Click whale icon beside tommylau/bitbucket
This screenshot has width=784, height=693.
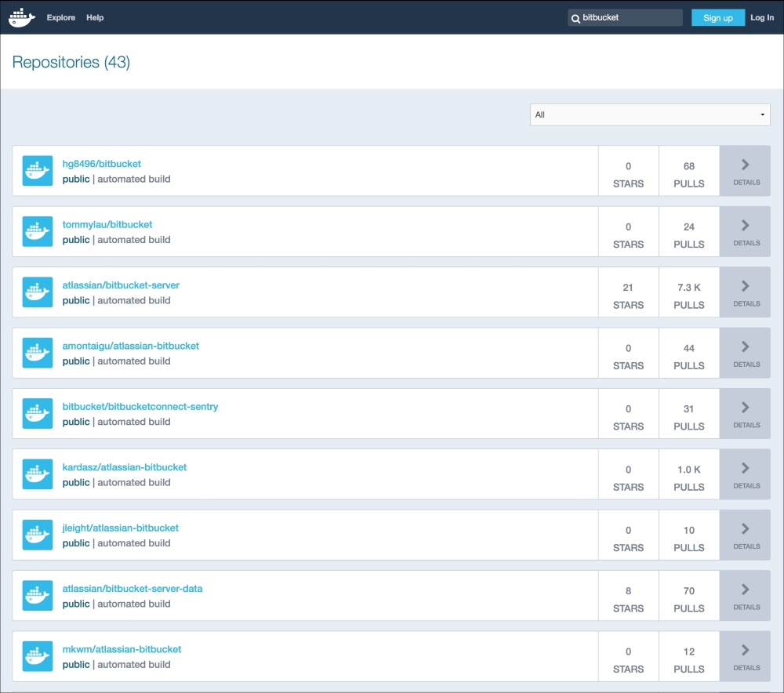pos(38,231)
